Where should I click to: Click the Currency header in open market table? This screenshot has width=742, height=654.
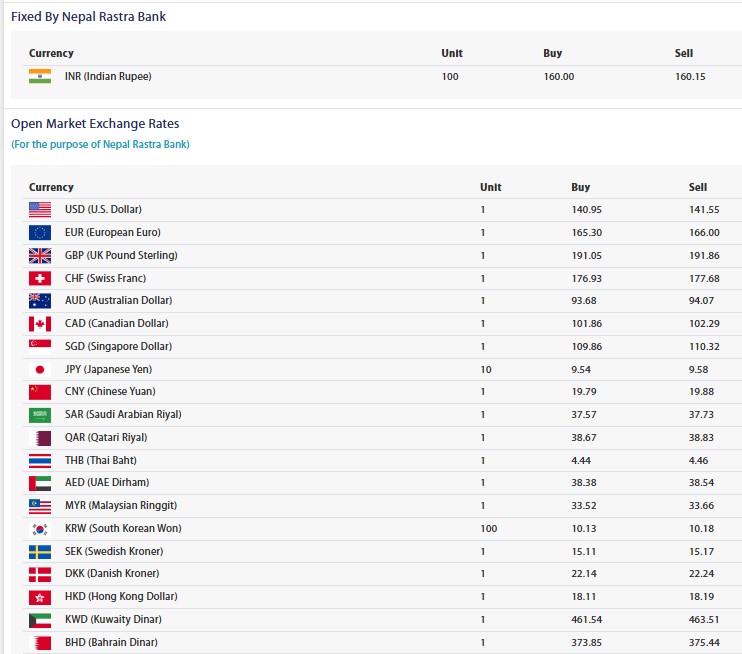(x=51, y=187)
